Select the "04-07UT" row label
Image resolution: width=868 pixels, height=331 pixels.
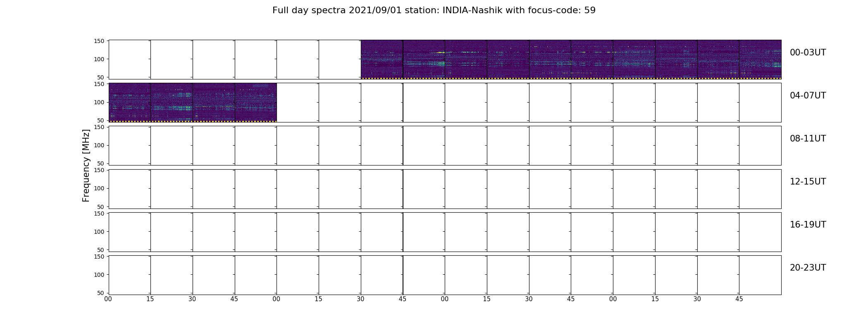point(808,96)
